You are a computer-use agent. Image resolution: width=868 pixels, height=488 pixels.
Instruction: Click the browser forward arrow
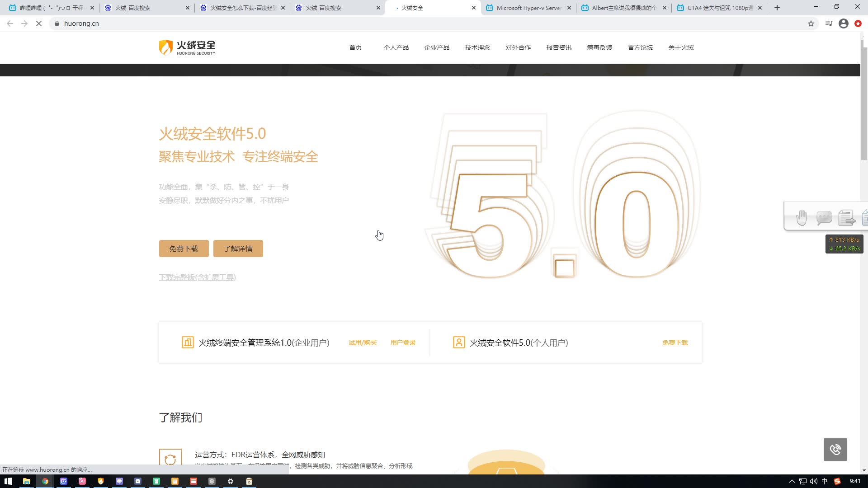pyautogui.click(x=24, y=23)
